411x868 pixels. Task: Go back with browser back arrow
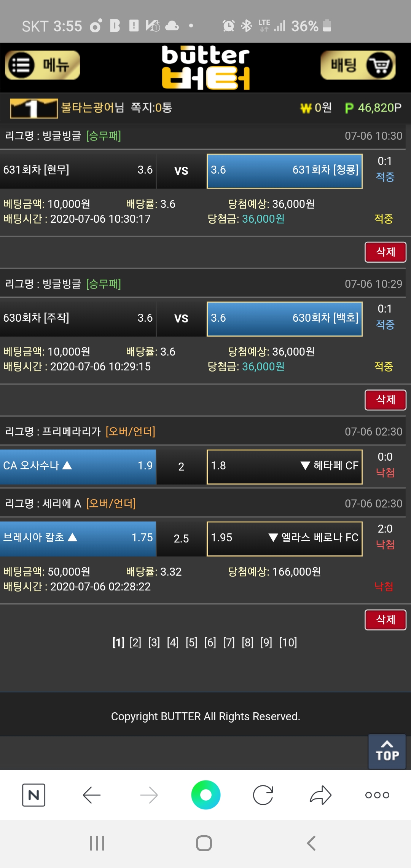[x=91, y=795]
